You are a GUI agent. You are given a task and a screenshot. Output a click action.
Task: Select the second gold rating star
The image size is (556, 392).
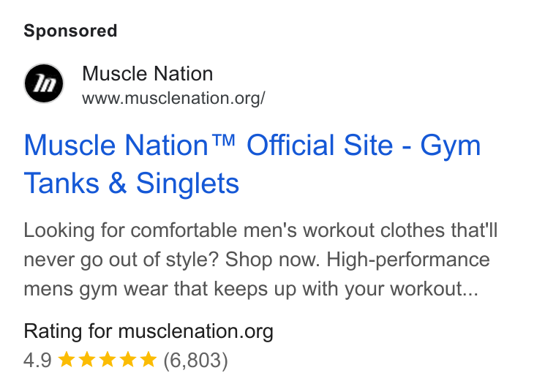coord(87,359)
